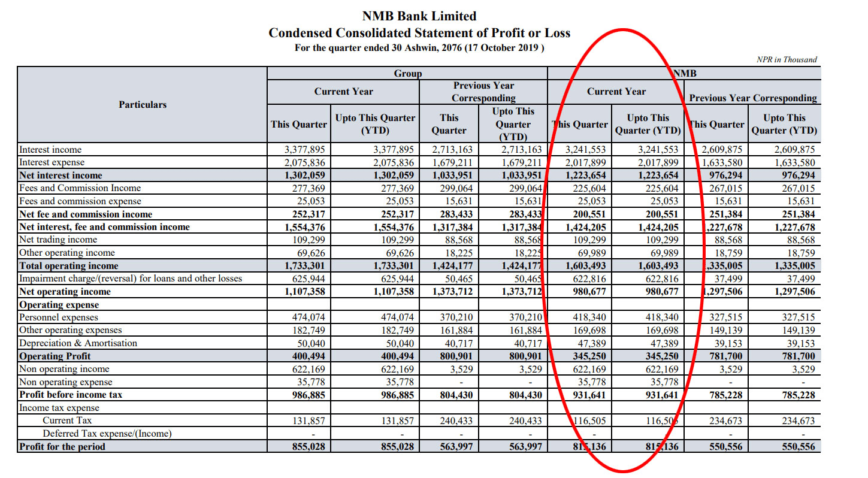This screenshot has height=478, width=868.
Task: Click 'Previous Year Corresponding' header under NMB
Action: point(753,98)
